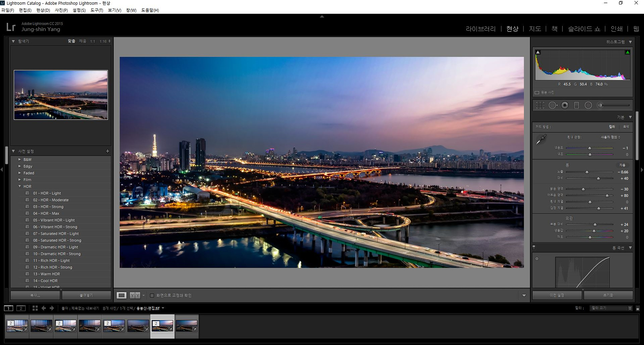Click the 복사... copy settings button

[35, 295]
